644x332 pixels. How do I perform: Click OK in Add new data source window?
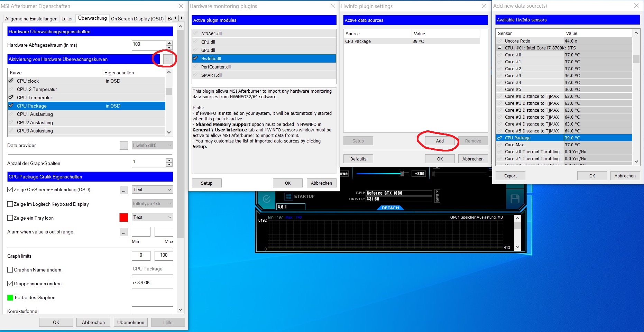592,176
